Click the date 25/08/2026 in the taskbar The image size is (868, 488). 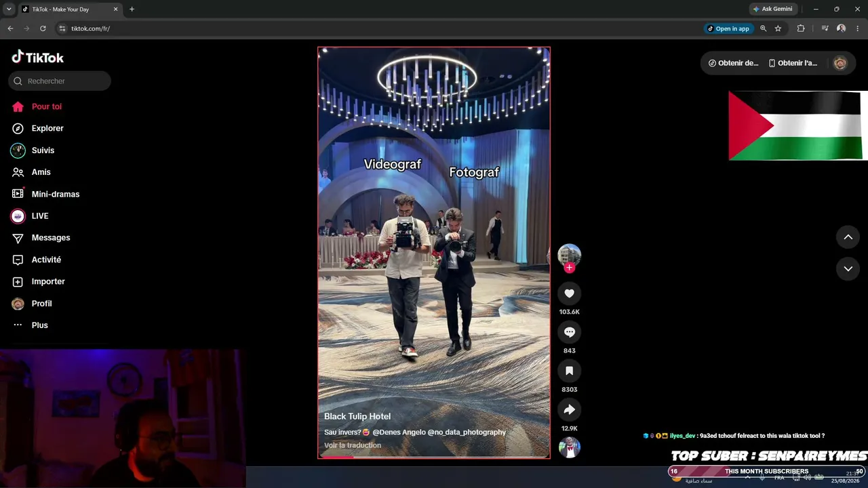coord(845,481)
